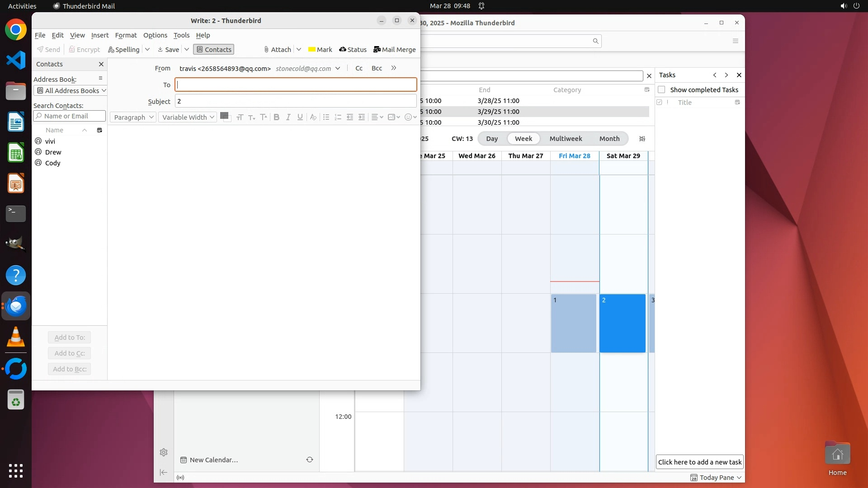Click the calendar sync refresh icon
The width and height of the screenshot is (868, 488).
tap(310, 460)
